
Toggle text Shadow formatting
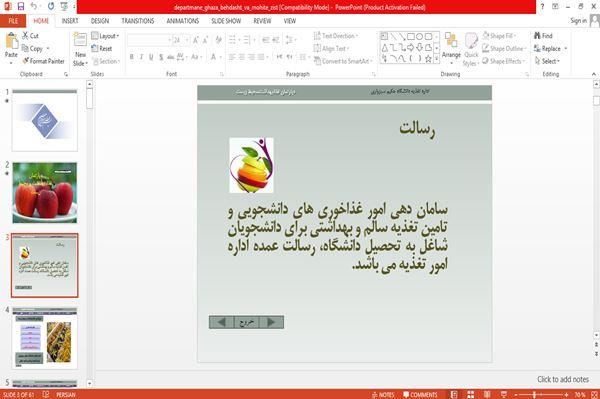161,57
